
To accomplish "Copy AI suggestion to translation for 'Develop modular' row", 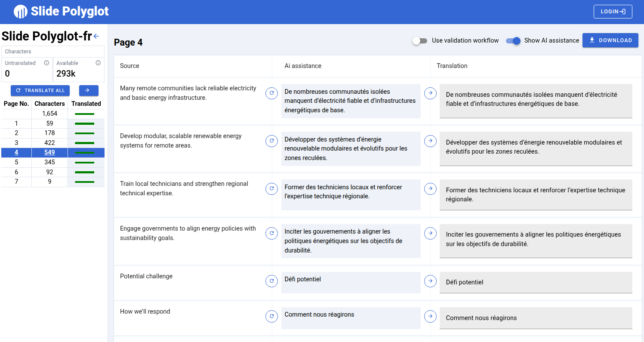I will tap(430, 141).
